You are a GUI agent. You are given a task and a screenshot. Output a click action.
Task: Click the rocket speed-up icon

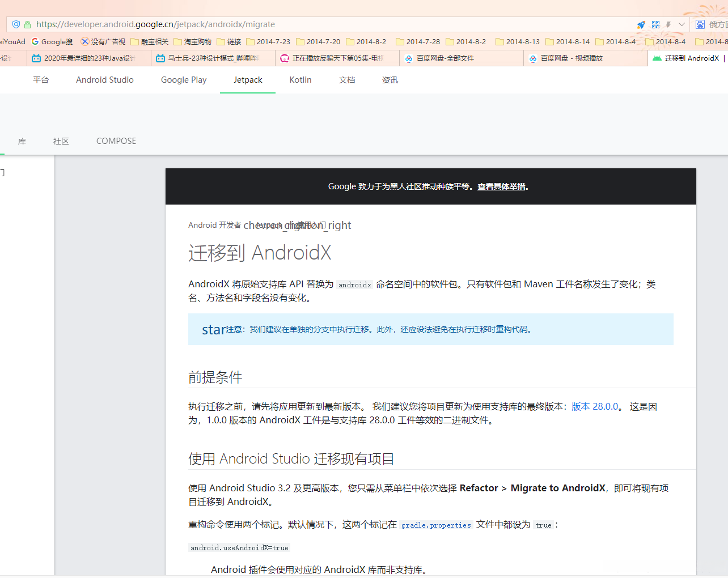tap(641, 24)
